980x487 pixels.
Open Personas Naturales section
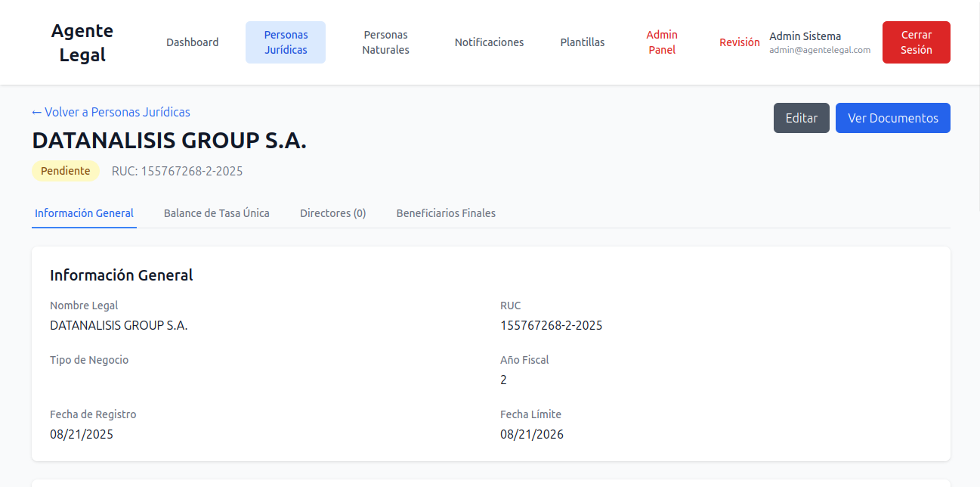point(385,42)
